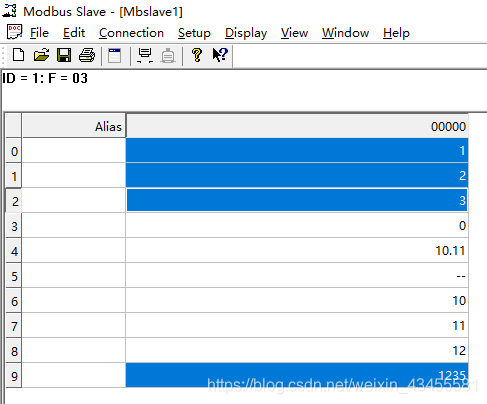Select row header 6
The image size is (487, 404).
14,301
